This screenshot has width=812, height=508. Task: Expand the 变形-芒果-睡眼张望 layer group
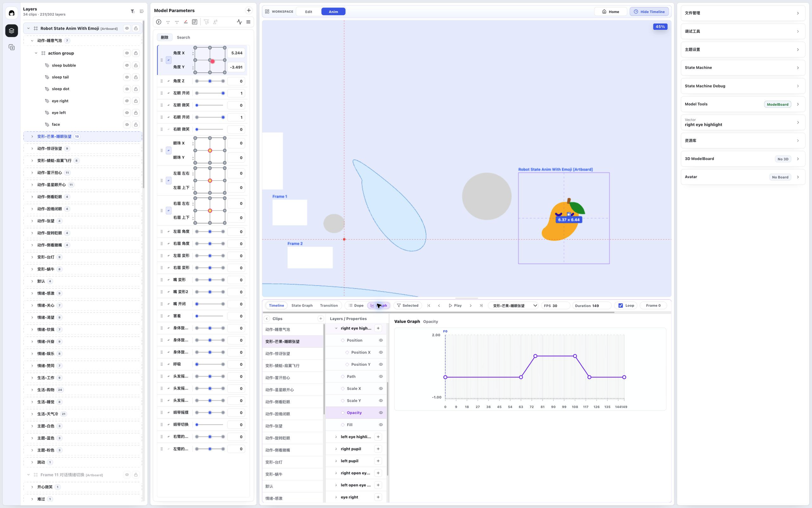[x=32, y=137]
